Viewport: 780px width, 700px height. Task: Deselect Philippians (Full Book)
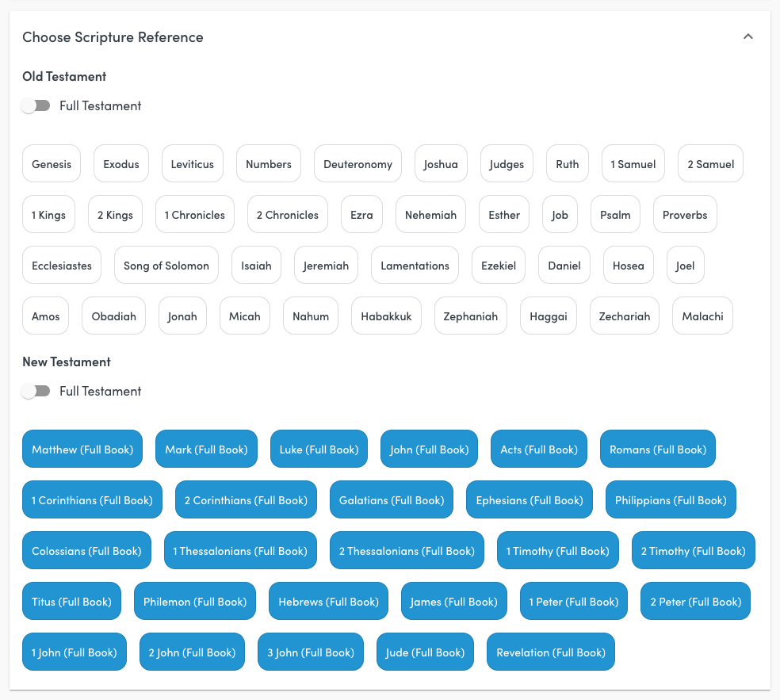coord(671,500)
